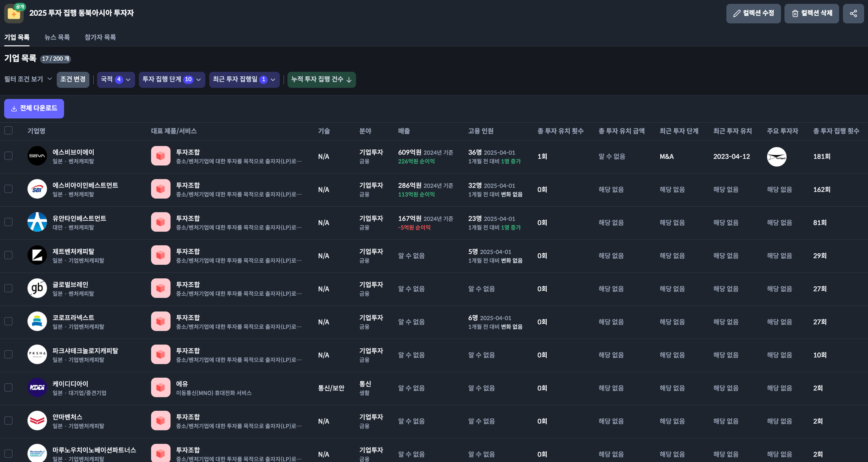Click the SBVA company logo
868x462 pixels.
click(37, 156)
